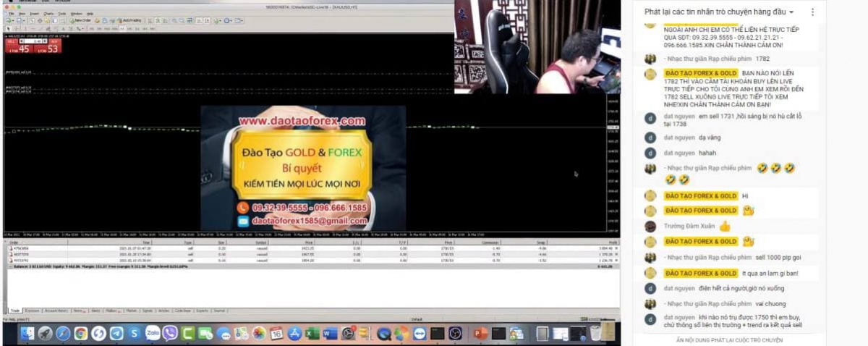Open the Help menu
Viewport: 868px width, 346px height.
pyautogui.click(x=90, y=14)
